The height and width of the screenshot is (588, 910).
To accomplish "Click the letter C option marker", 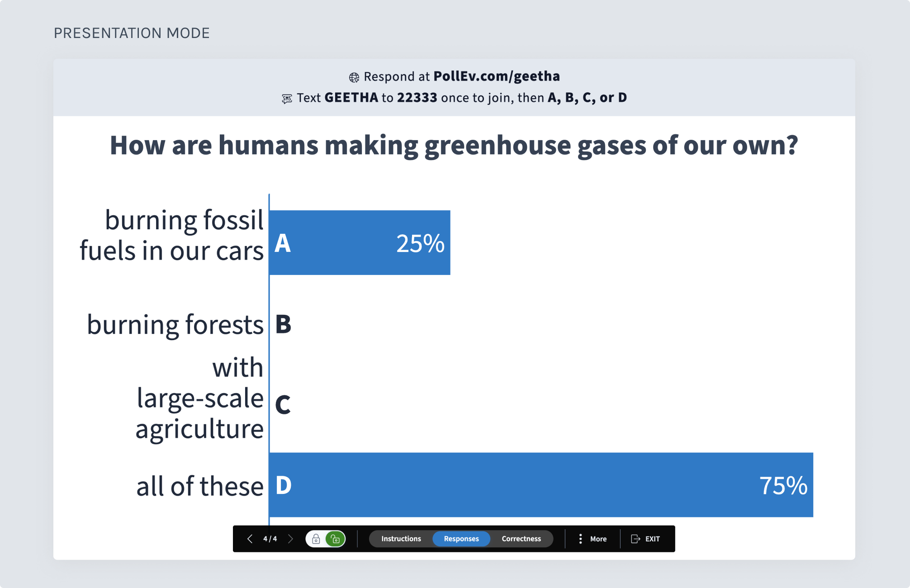I will 283,404.
